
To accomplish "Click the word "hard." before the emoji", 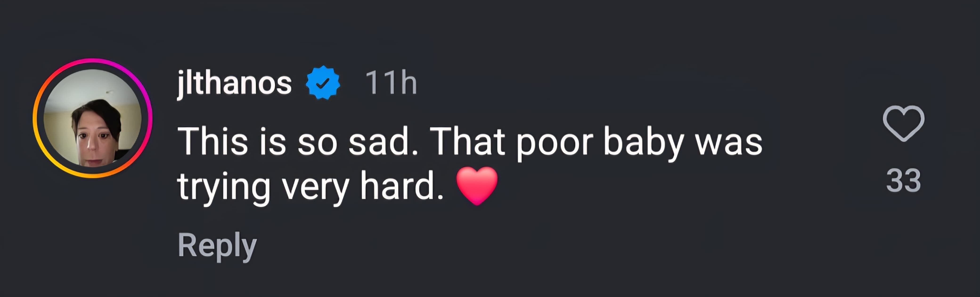I will pyautogui.click(x=402, y=186).
